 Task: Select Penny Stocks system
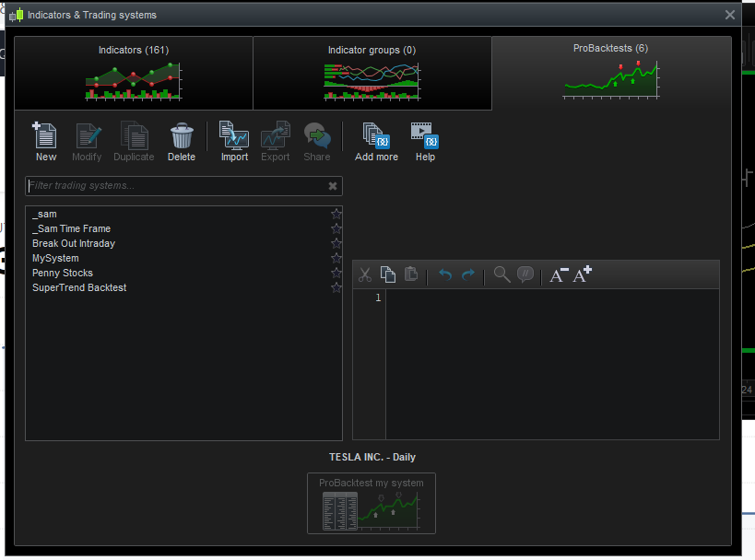coord(183,273)
